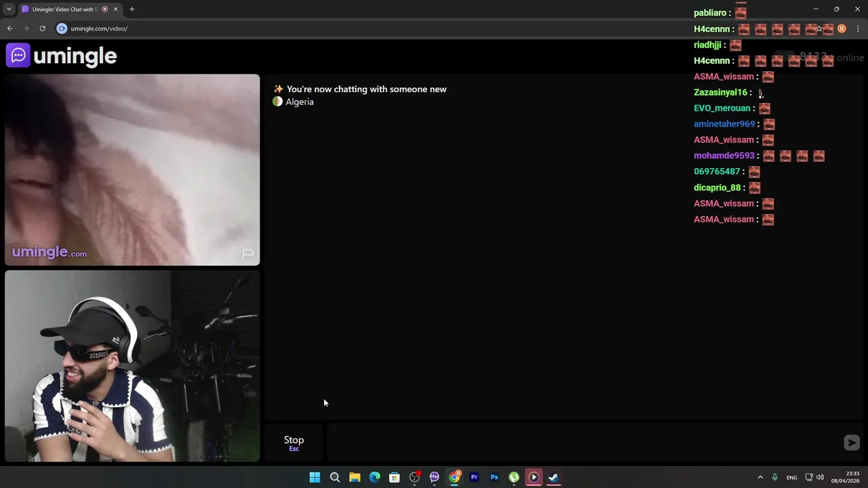868x488 pixels.
Task: Open the volume tray icon
Action: point(820,477)
